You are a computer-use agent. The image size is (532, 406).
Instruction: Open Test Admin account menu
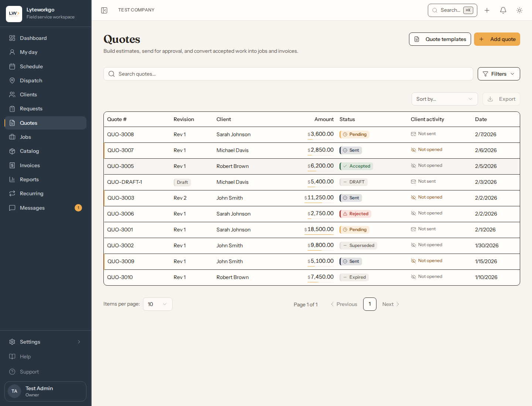tap(45, 391)
